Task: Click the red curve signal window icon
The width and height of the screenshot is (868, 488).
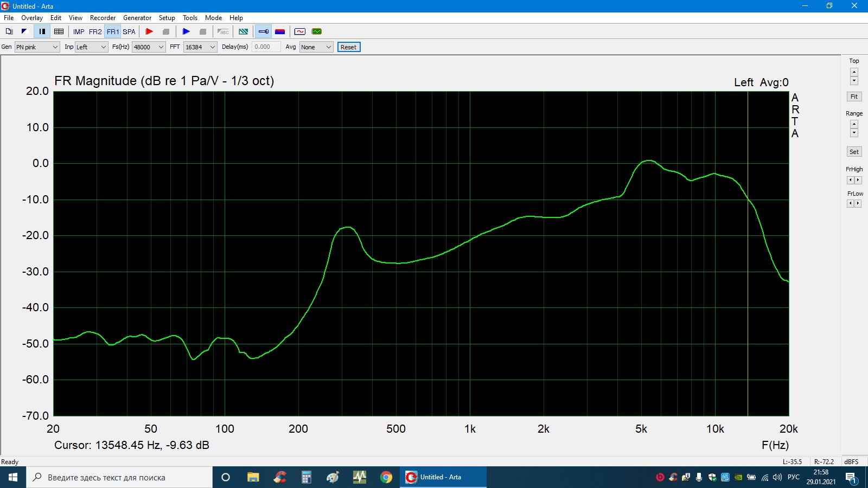Action: tap(300, 31)
